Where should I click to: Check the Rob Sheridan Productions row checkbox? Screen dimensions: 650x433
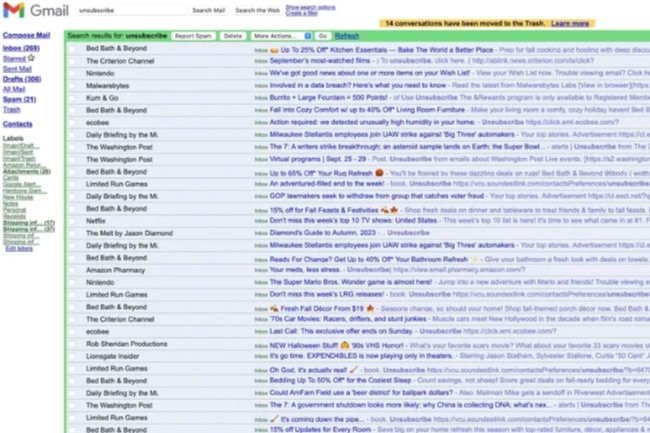tap(73, 344)
